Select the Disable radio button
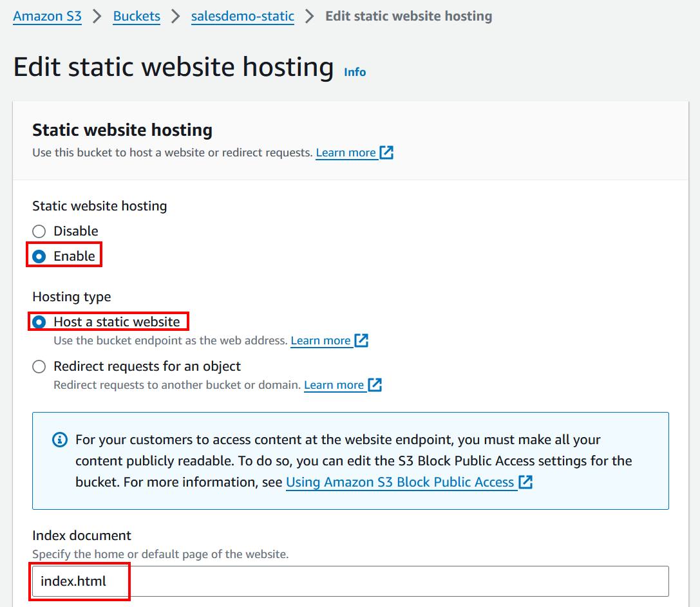 pyautogui.click(x=39, y=231)
